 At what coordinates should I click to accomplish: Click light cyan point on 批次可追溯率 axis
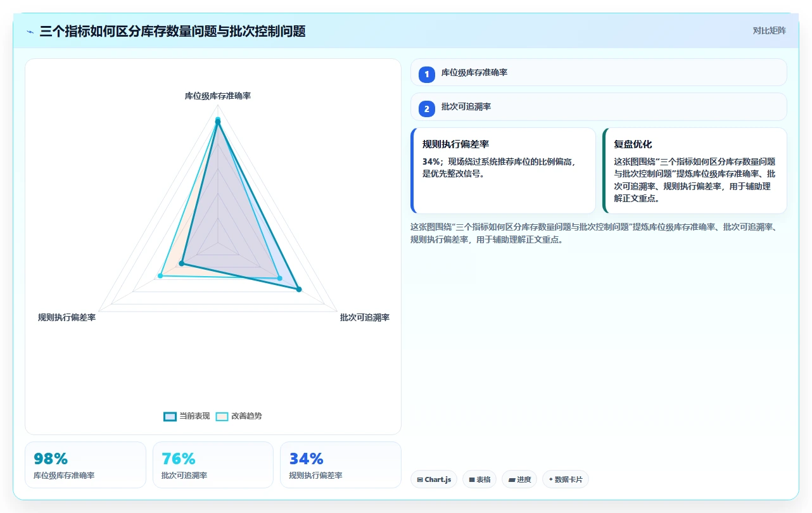click(279, 278)
